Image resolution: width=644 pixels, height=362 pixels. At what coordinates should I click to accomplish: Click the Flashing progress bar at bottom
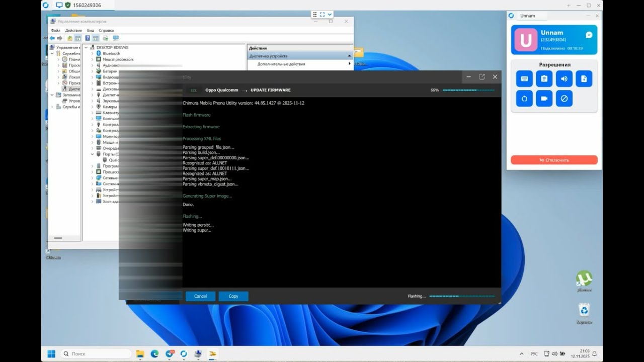coord(462,296)
